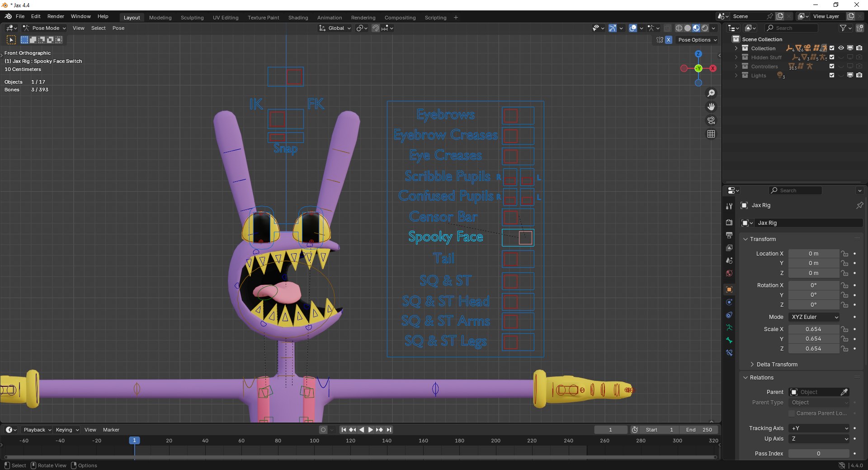Open the Render properties tab
868x470 pixels.
tap(729, 223)
